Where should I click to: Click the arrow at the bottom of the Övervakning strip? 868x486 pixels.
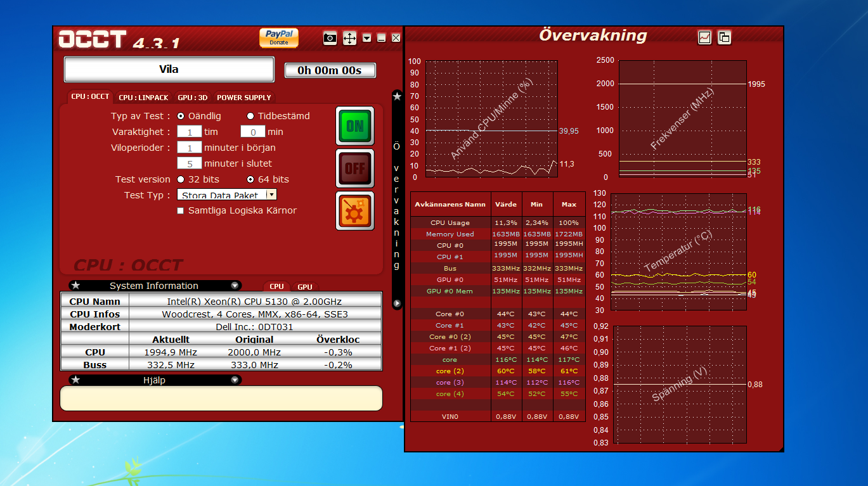pyautogui.click(x=397, y=304)
